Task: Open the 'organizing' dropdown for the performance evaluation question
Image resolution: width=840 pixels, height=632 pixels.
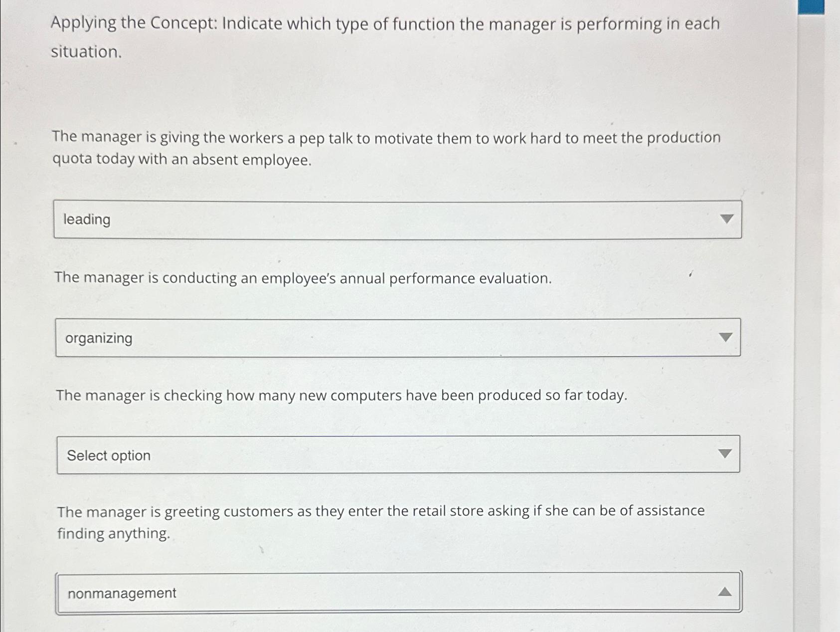Action: click(399, 338)
